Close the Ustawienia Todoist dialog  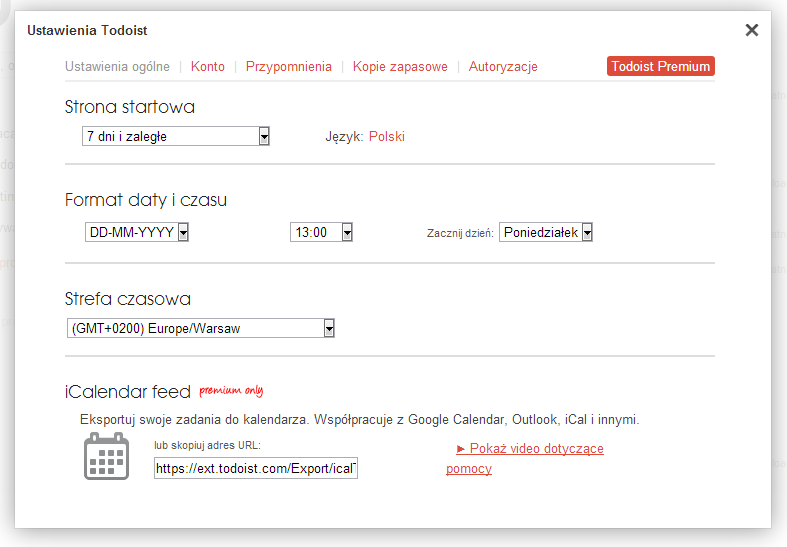tap(751, 30)
